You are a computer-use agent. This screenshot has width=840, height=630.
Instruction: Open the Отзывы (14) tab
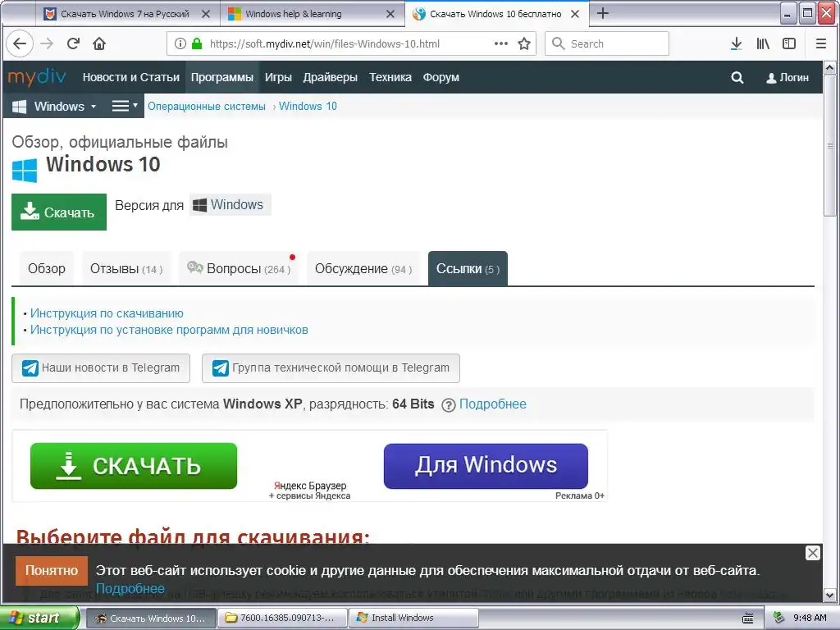click(126, 268)
